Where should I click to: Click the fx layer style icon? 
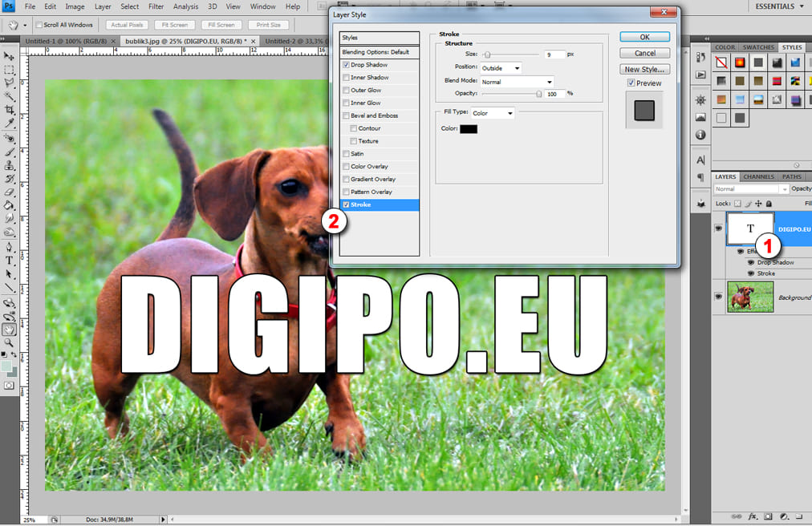click(x=753, y=516)
